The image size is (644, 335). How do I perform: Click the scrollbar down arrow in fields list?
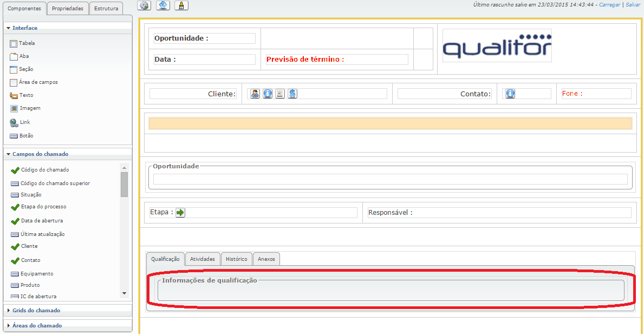coord(124,293)
